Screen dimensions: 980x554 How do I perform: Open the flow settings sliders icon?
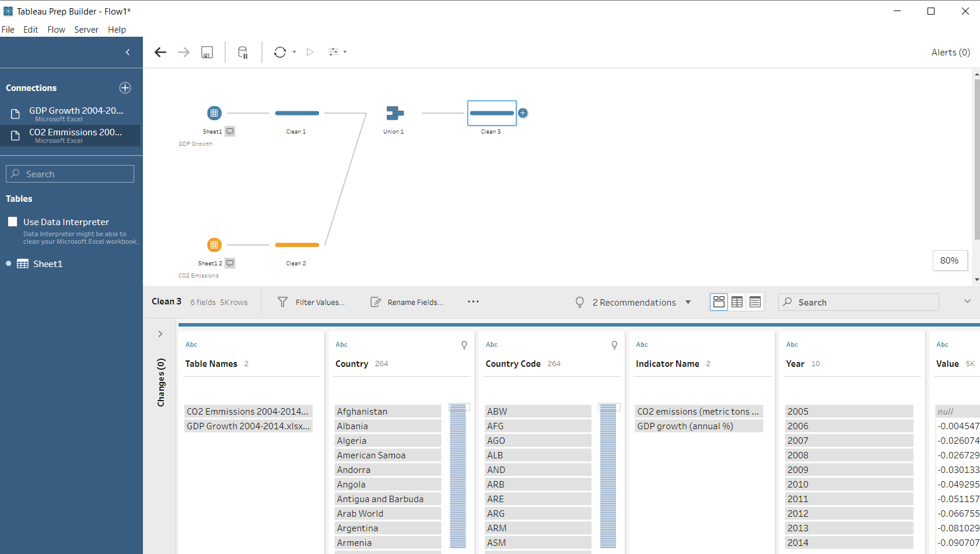(334, 52)
